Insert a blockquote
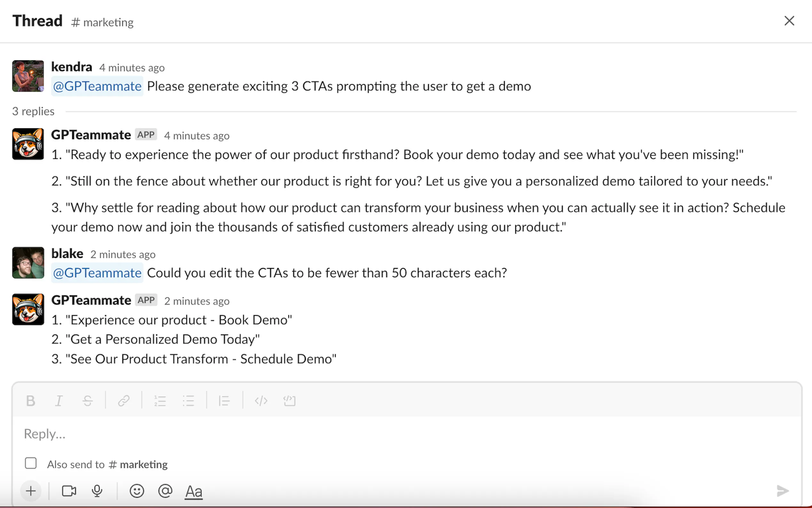The image size is (812, 508). (x=224, y=401)
